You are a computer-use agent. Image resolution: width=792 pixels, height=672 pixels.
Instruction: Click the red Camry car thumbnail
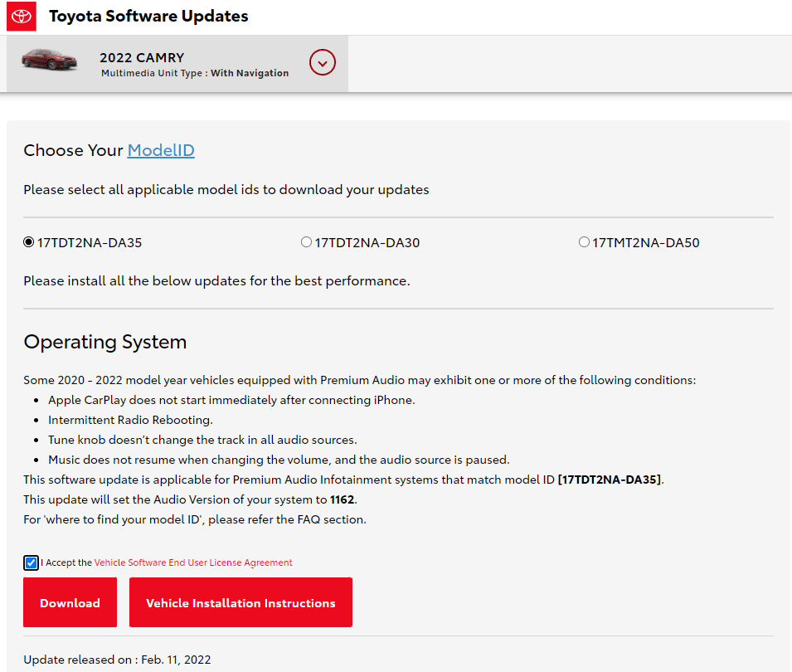pos(49,61)
